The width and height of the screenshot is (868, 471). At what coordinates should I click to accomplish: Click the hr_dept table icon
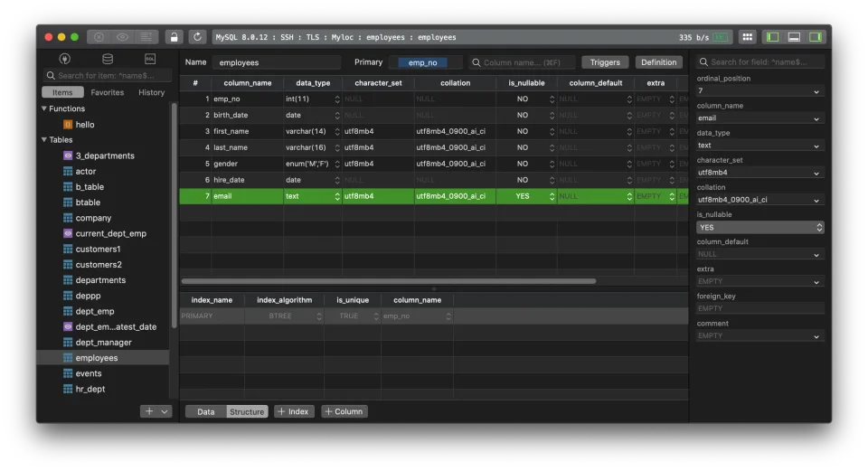68,389
